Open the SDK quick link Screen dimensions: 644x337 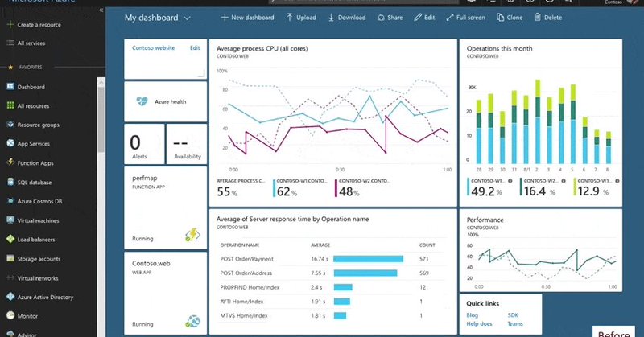513,315
